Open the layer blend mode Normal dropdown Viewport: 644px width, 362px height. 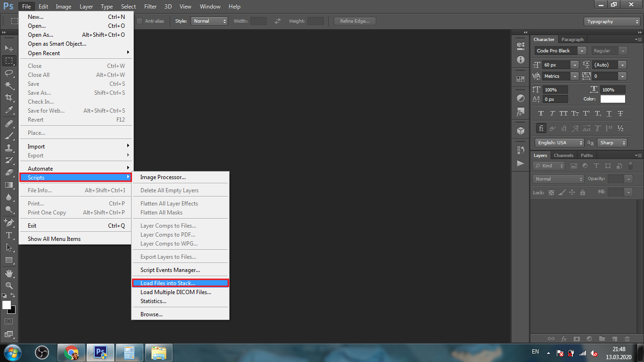[558, 179]
